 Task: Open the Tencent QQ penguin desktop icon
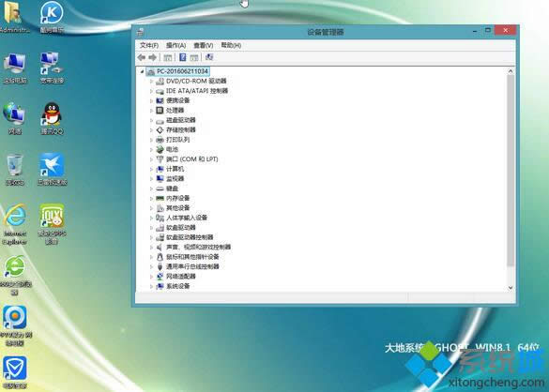[52, 118]
